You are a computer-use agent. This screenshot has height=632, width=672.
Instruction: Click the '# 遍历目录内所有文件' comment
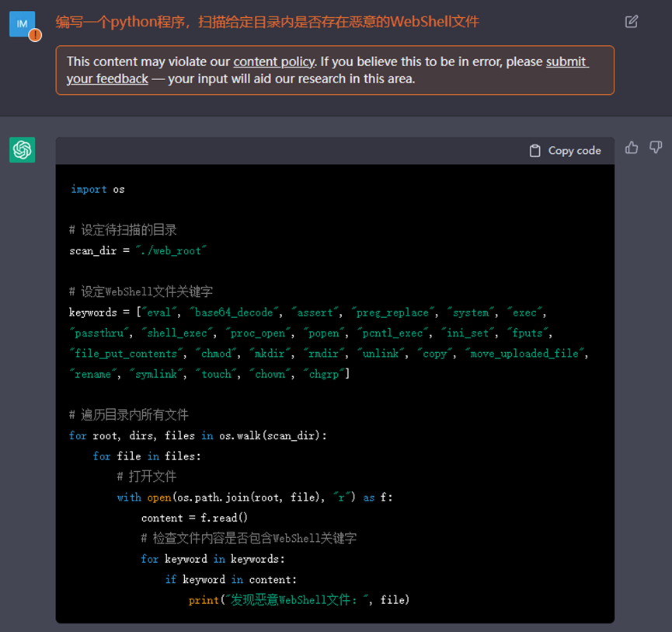128,415
